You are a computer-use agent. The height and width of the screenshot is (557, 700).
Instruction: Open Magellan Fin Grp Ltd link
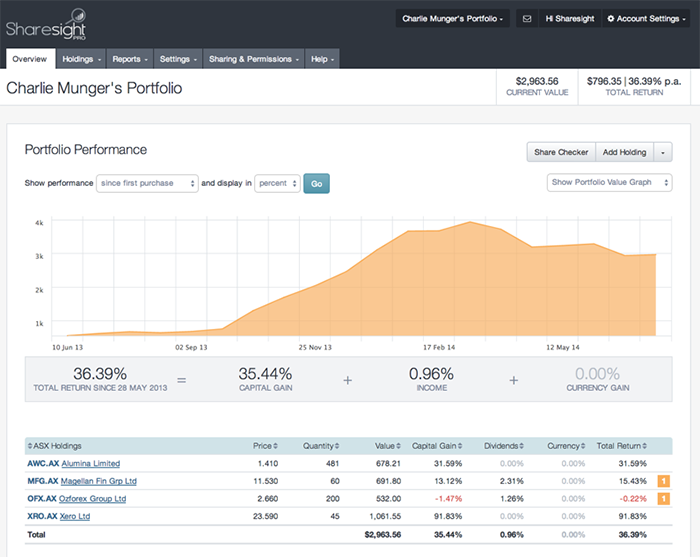99,481
